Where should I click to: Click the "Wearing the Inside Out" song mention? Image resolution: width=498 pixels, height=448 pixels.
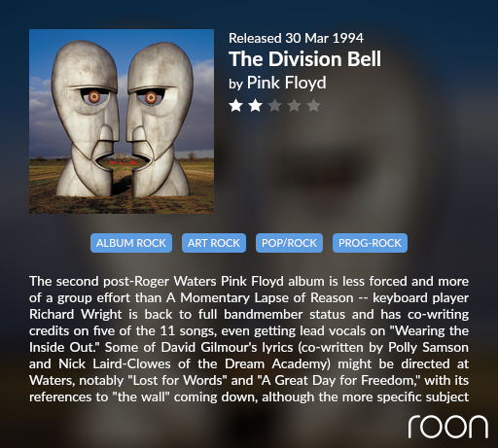tap(249, 339)
